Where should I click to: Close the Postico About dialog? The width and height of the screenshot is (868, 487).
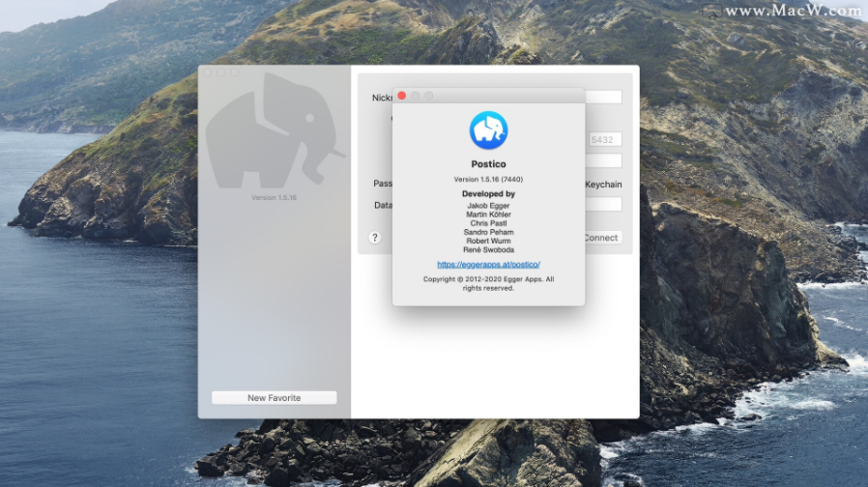(x=402, y=96)
